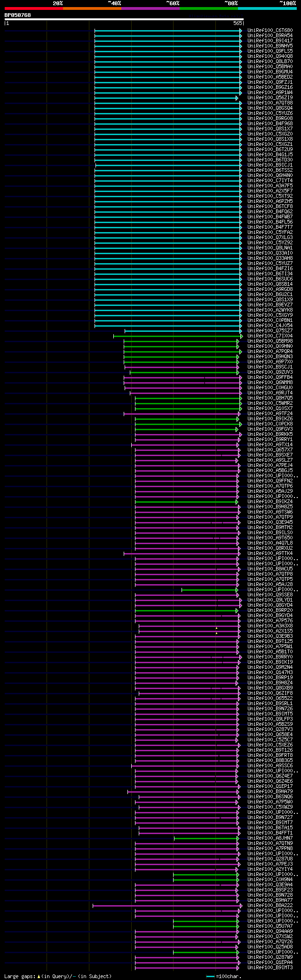Viewport: 301px width, 980px height.
Task: Select label UniRef100_Q7XLG3
Action: click(x=270, y=238)
